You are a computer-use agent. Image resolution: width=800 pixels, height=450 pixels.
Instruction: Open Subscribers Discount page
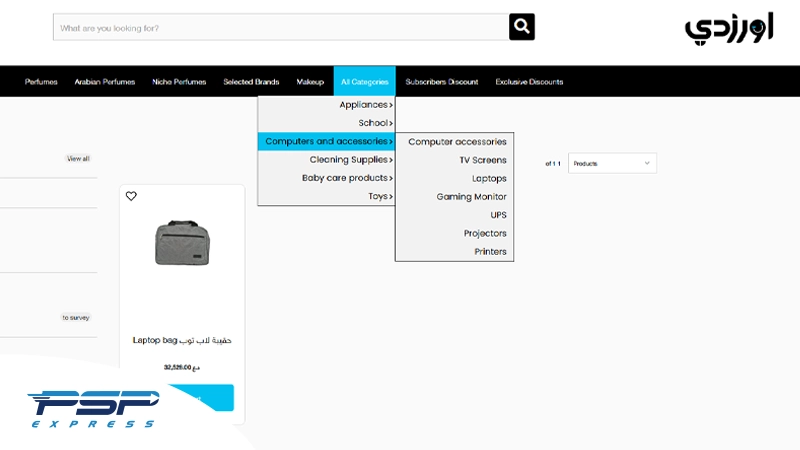pyautogui.click(x=442, y=82)
